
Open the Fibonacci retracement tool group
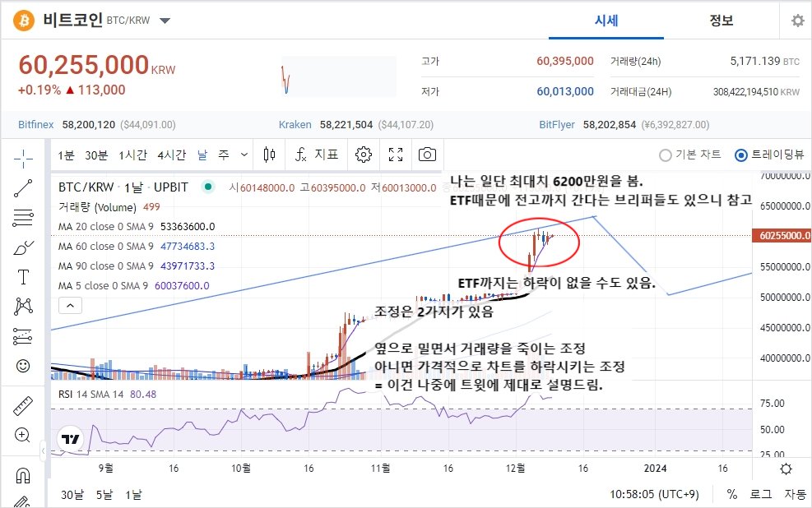click(x=23, y=218)
